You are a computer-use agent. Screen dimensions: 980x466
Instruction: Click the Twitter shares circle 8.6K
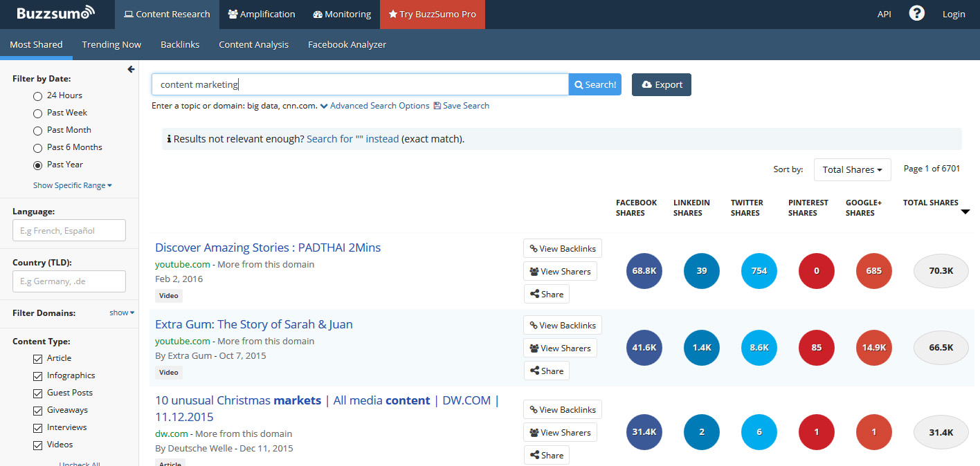click(x=759, y=348)
